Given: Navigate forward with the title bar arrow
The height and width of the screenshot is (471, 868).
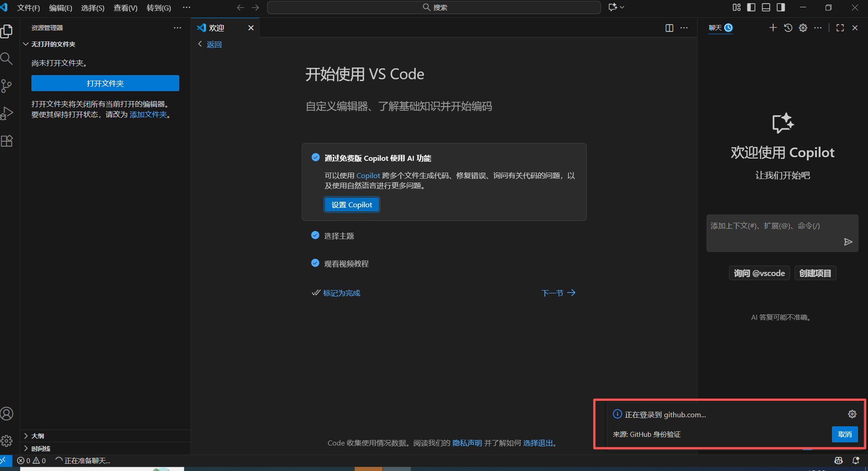Looking at the screenshot, I should click(x=255, y=8).
